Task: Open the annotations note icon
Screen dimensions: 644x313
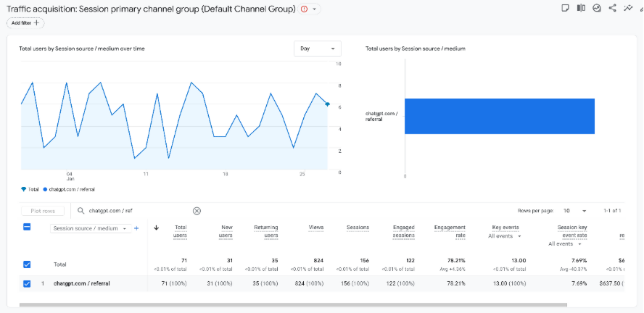Action: [x=565, y=8]
